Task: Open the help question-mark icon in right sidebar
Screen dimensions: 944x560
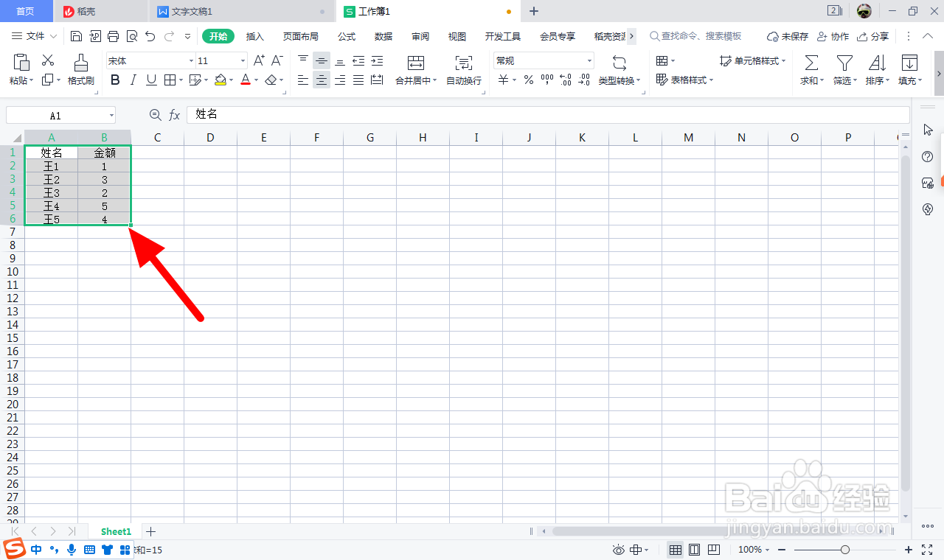Action: click(x=929, y=156)
